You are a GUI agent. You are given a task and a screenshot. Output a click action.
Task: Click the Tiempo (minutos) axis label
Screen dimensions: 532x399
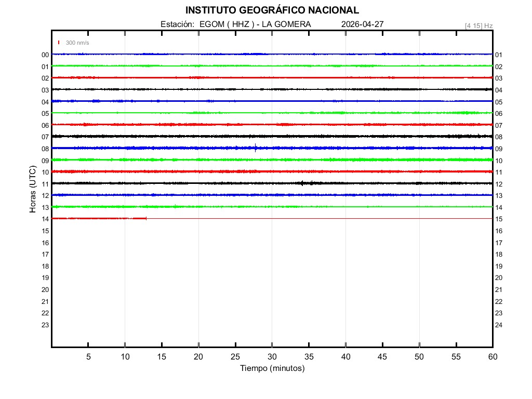272,368
